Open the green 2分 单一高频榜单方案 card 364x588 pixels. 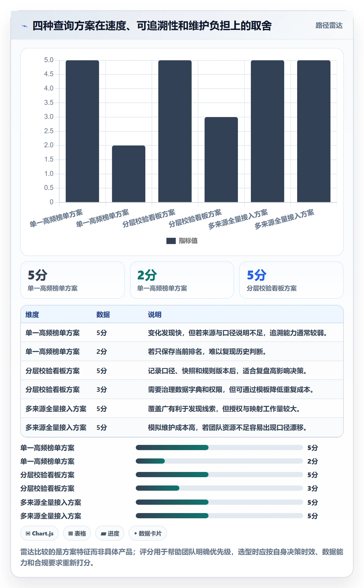point(182,280)
